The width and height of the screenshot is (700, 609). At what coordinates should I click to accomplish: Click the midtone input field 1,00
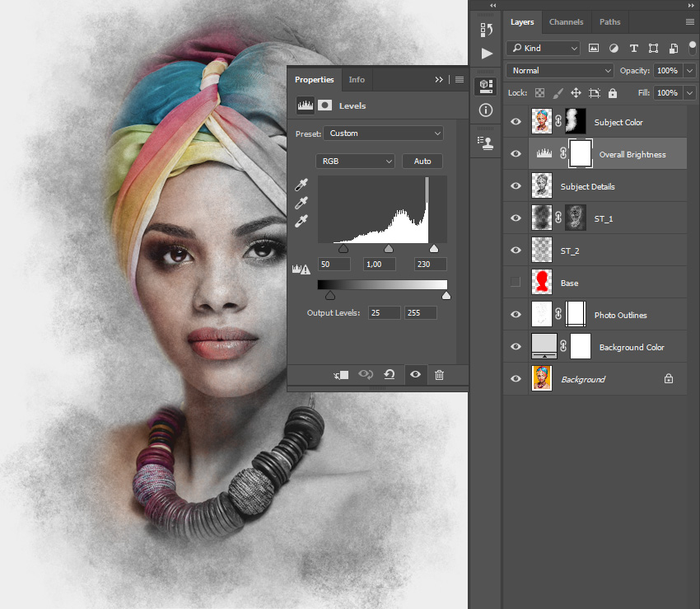(380, 264)
